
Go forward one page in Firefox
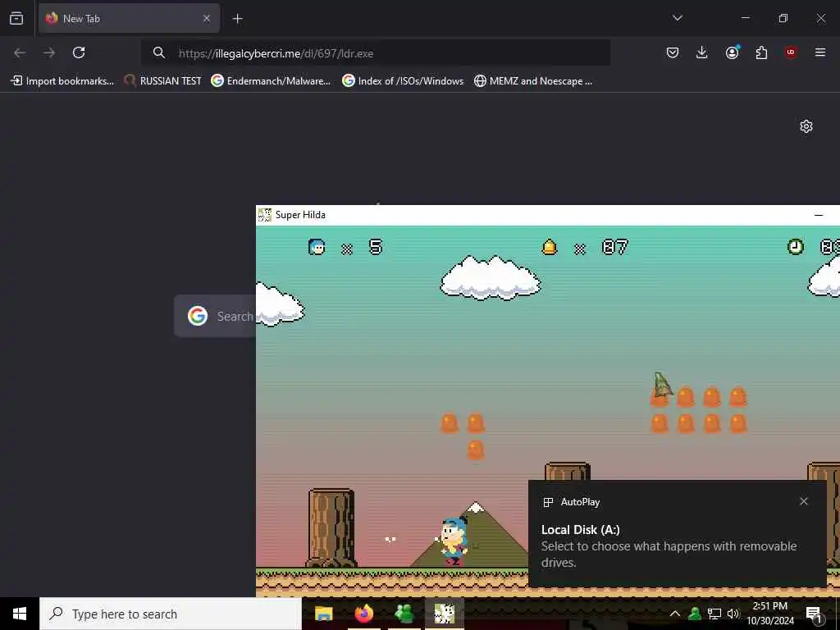(x=49, y=52)
